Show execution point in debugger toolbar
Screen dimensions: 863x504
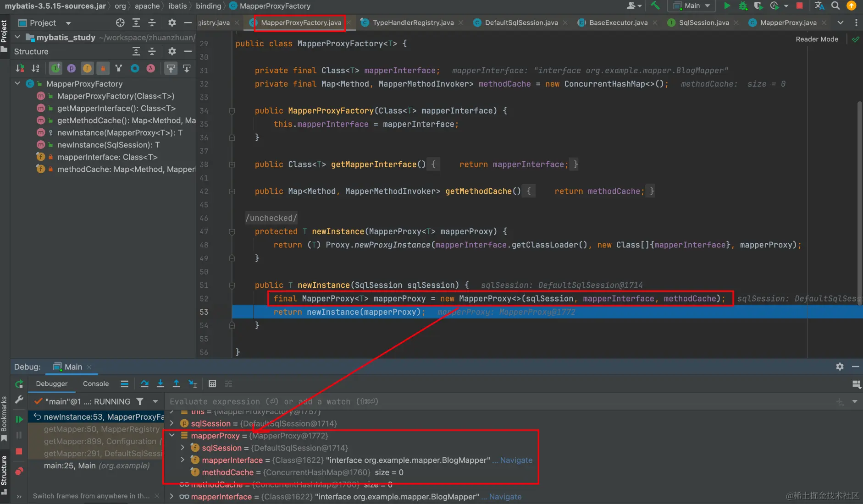point(124,384)
